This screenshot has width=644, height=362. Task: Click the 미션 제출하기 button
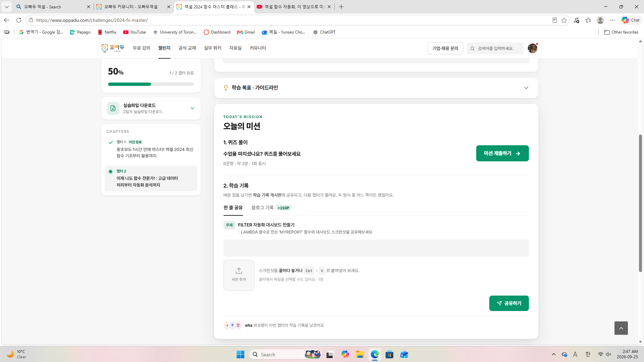click(x=502, y=153)
